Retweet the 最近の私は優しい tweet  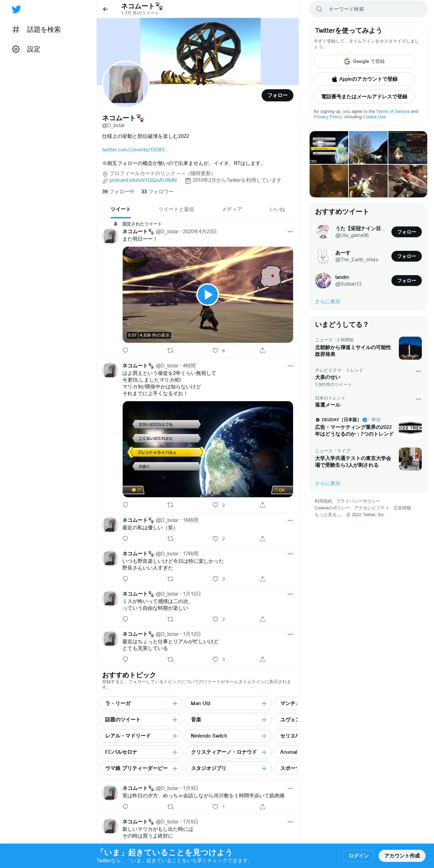[170, 538]
